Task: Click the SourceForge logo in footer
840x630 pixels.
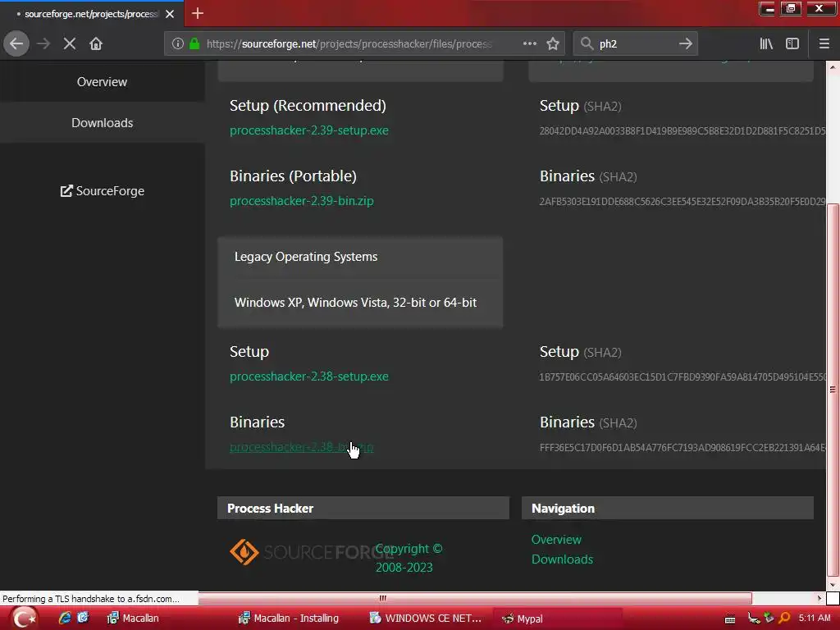Action: pyautogui.click(x=311, y=552)
